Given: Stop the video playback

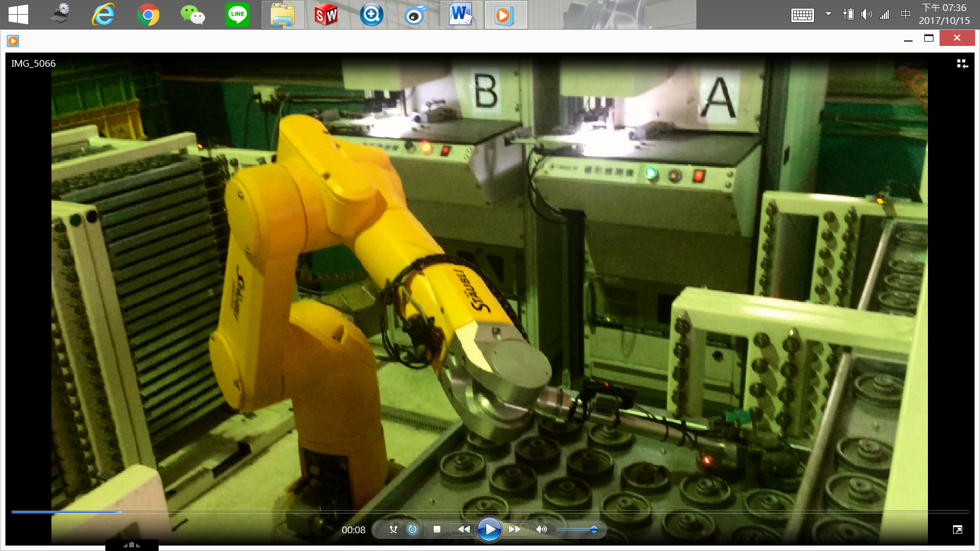Looking at the screenshot, I should tap(437, 529).
